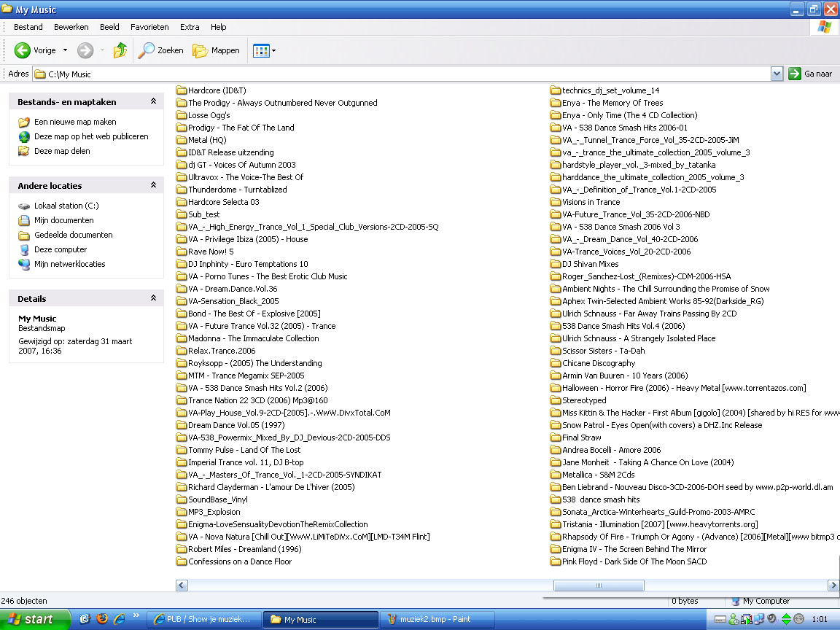The height and width of the screenshot is (630, 840).
Task: Select 'Thunderdome - Turntablized' folder name
Action: 237,190
